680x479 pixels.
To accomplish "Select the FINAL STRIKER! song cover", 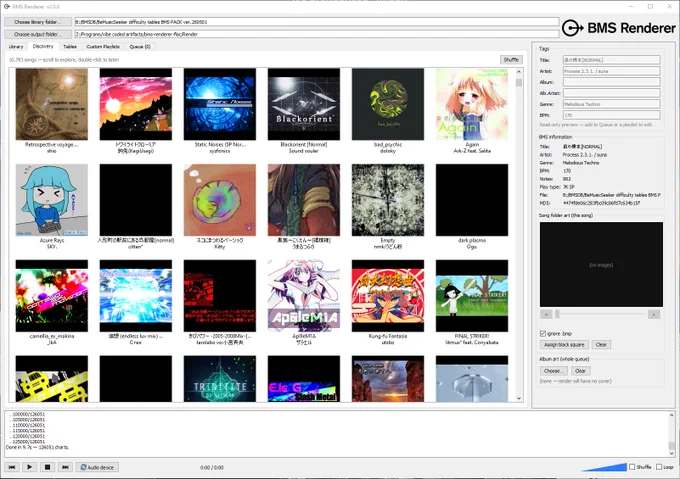I will [x=472, y=296].
